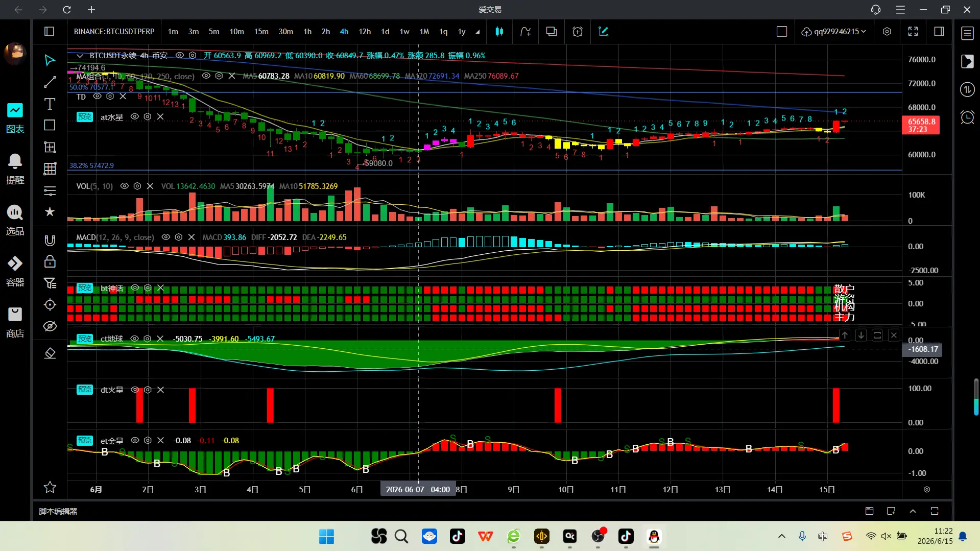Open the 脚本编辑器 script editor

(x=58, y=511)
